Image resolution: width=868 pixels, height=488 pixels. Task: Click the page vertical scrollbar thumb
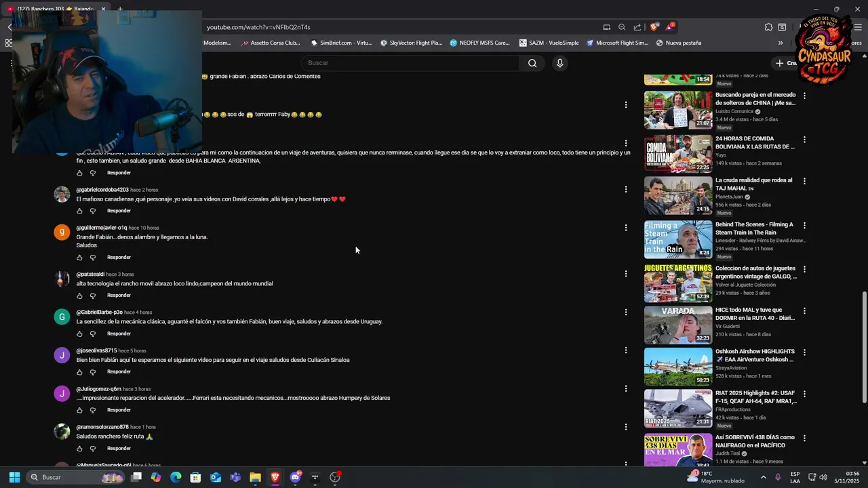tap(864, 346)
